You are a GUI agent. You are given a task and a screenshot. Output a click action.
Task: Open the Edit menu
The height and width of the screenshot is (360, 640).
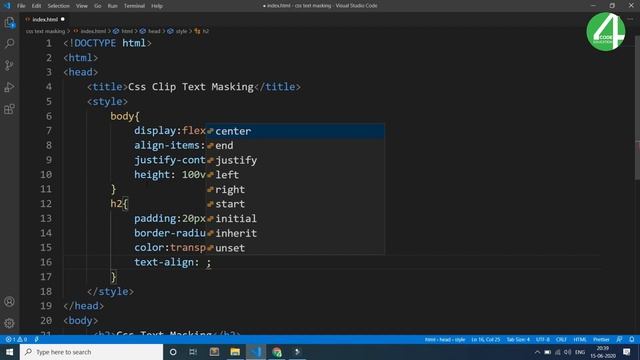36,6
